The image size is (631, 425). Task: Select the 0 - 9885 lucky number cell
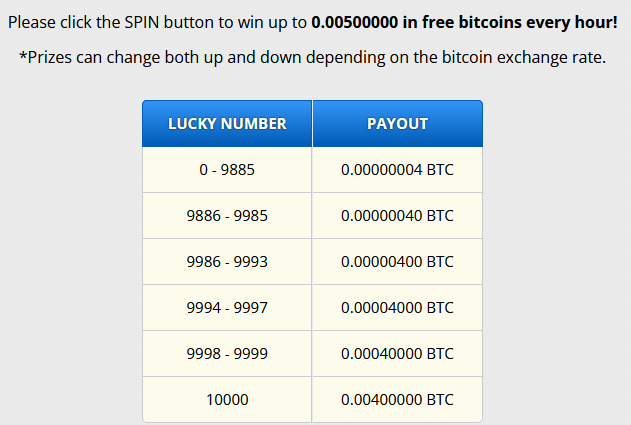tap(227, 170)
